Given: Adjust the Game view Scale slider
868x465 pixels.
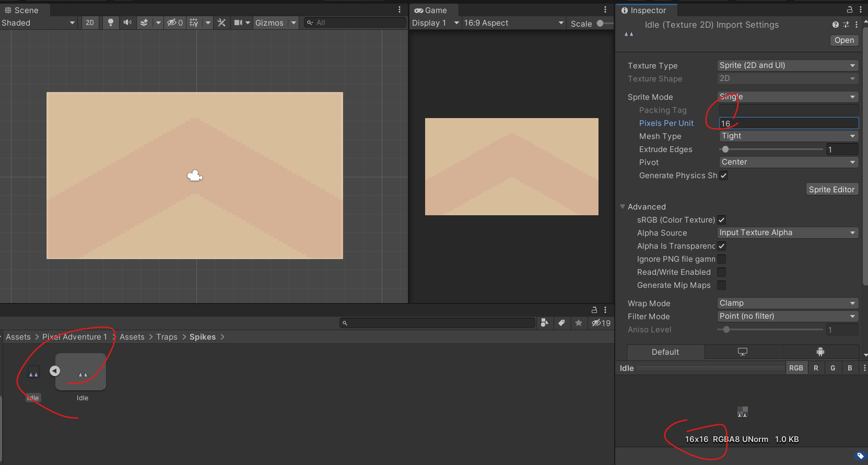Looking at the screenshot, I should pyautogui.click(x=605, y=23).
